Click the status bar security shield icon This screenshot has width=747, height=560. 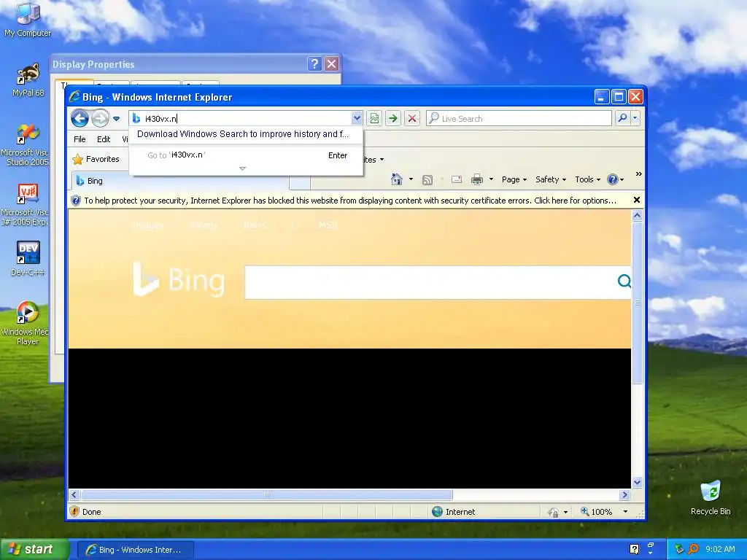coord(74,511)
